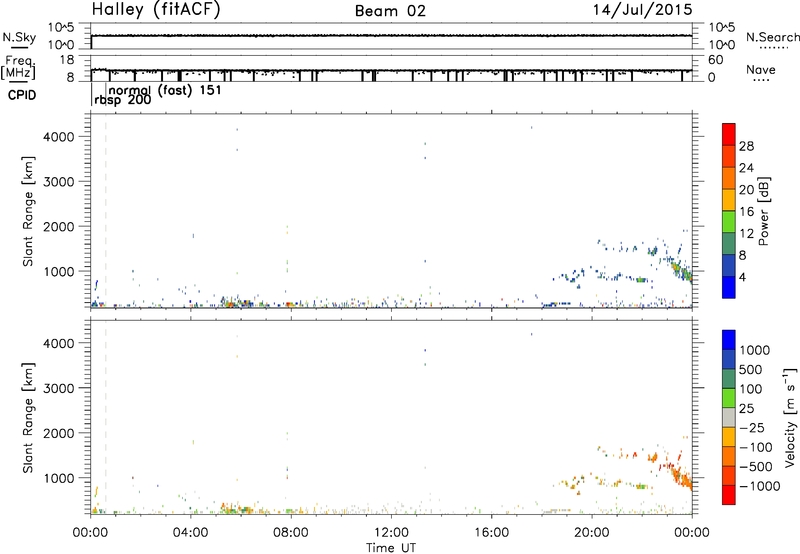800x554 pixels.
Task: Click the '18' tick on the frequency axis
Action: [66, 60]
